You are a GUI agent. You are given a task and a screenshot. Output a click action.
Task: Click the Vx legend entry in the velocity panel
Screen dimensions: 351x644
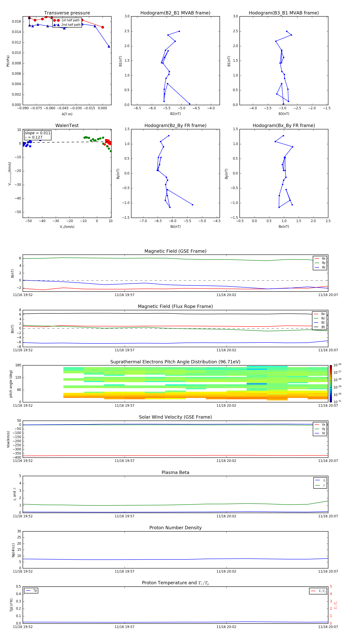click(320, 424)
